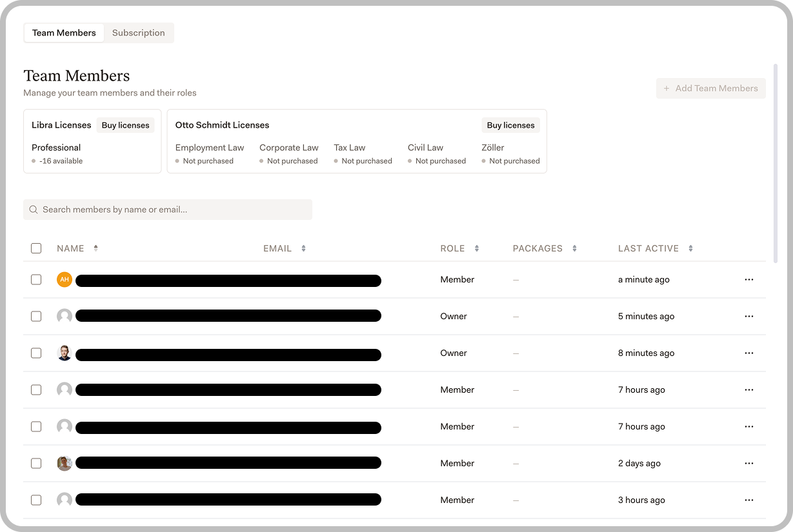Select the header select-all checkbox
The height and width of the screenshot is (532, 793).
click(36, 248)
